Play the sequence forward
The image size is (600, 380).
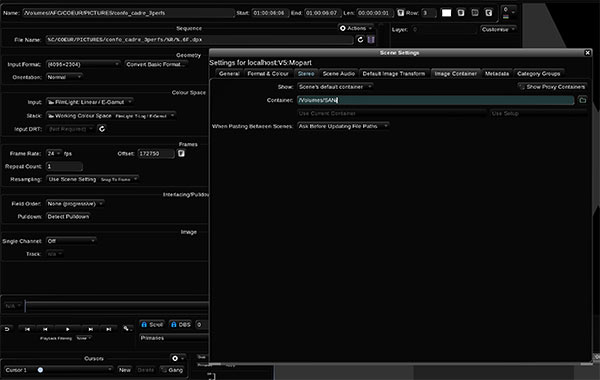(x=68, y=329)
